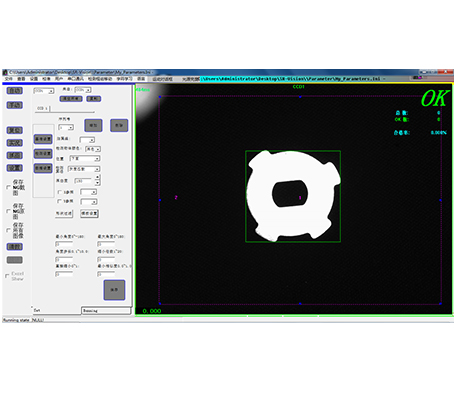Switch to the Running tab at bottom

pyautogui.click(x=106, y=311)
